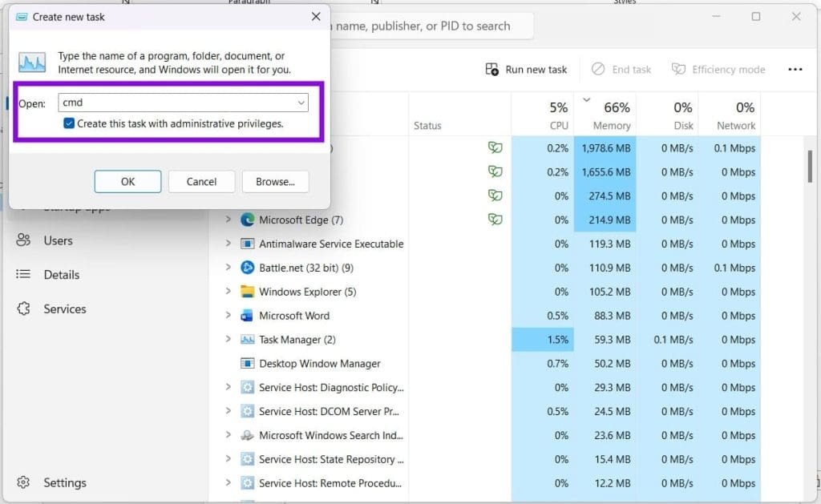Click the process list vertical scrollbar thumb
821x504 pixels.
(810, 166)
